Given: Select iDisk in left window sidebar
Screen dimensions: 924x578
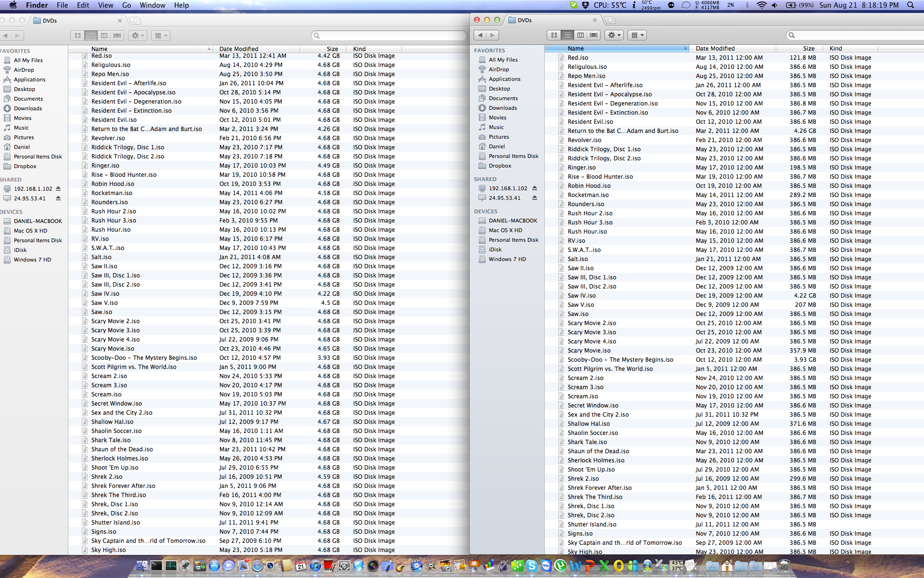Looking at the screenshot, I should pyautogui.click(x=20, y=250).
